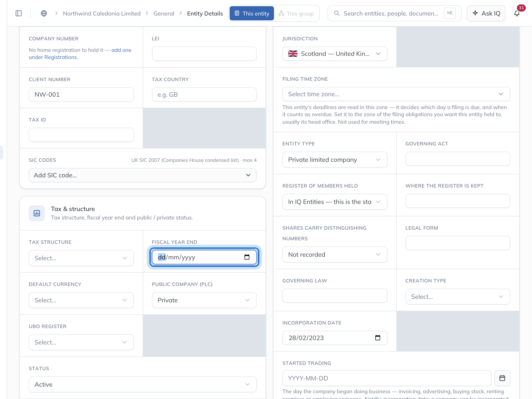Click the global search box
The image size is (532, 399).
[394, 14]
